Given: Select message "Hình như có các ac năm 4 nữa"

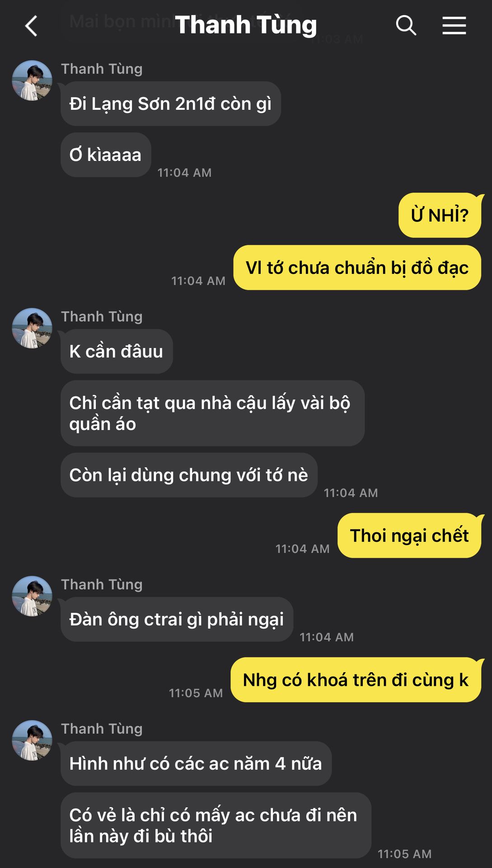Looking at the screenshot, I should pyautogui.click(x=196, y=764).
